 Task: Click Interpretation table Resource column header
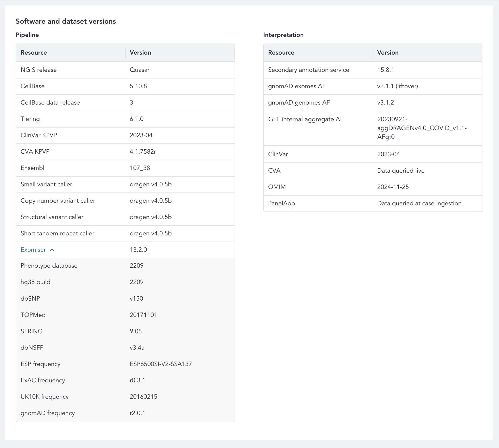click(x=281, y=52)
